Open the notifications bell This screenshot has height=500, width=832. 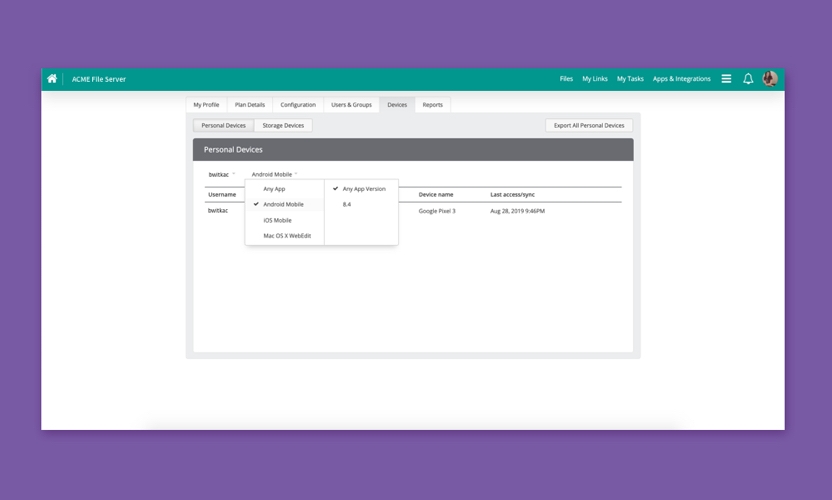[x=748, y=79]
